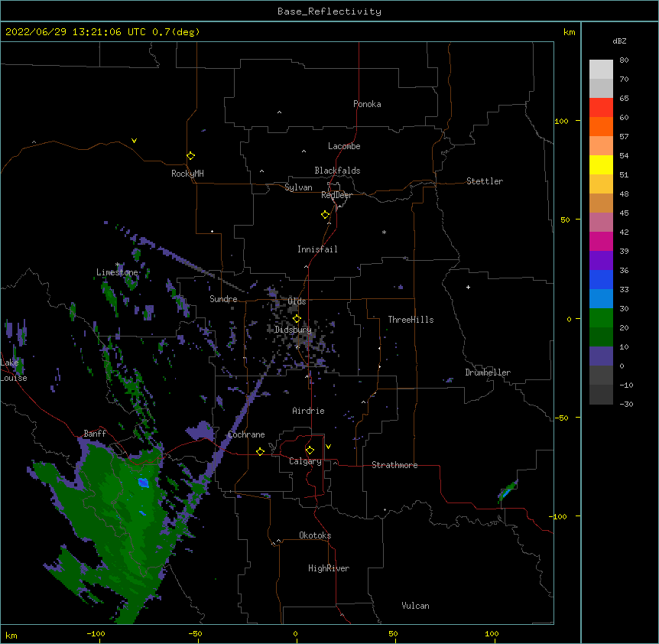The width and height of the screenshot is (659, 644).
Task: Click the Drumheller city label
Action: [488, 372]
